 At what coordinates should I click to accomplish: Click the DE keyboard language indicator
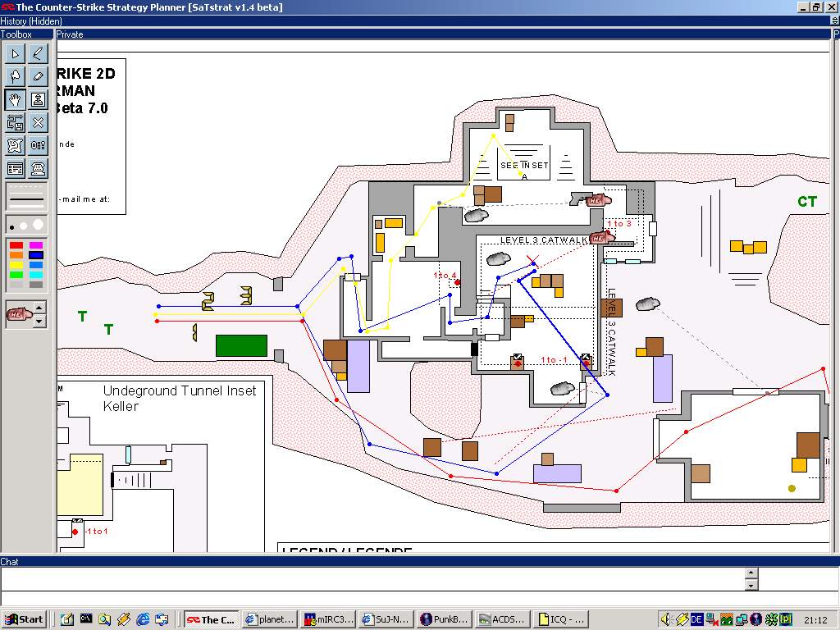[x=696, y=619]
